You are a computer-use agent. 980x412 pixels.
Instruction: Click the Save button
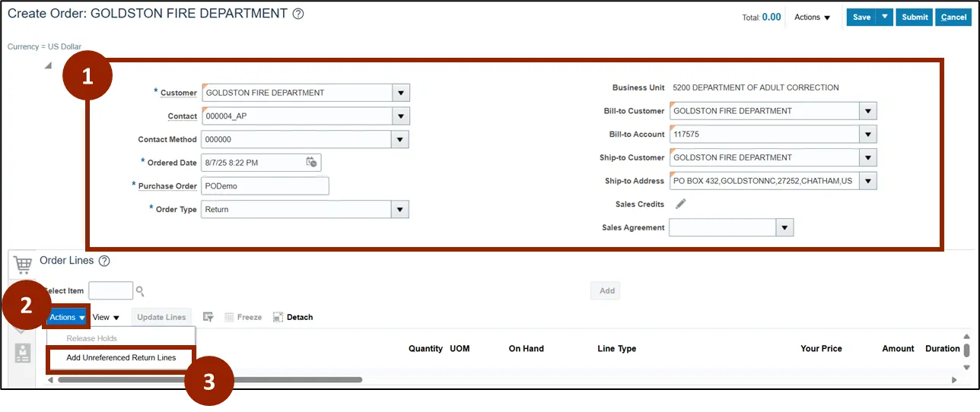point(861,17)
